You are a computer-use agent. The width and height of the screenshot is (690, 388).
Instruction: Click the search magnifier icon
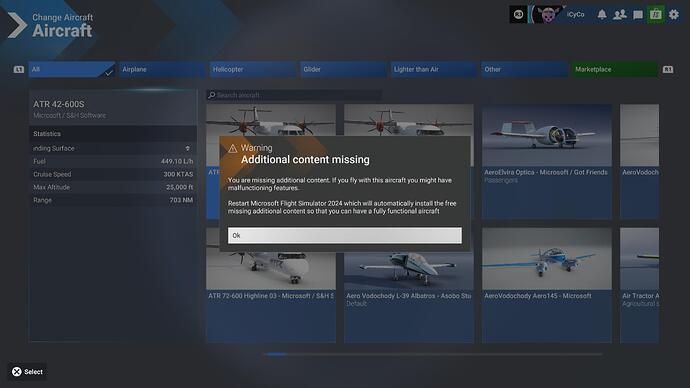pyautogui.click(x=212, y=95)
